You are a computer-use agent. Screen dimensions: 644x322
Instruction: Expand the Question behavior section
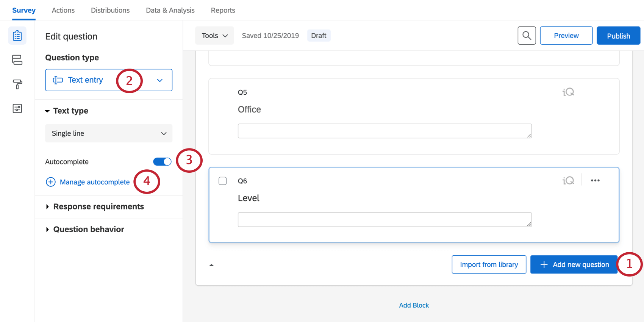pos(89,229)
